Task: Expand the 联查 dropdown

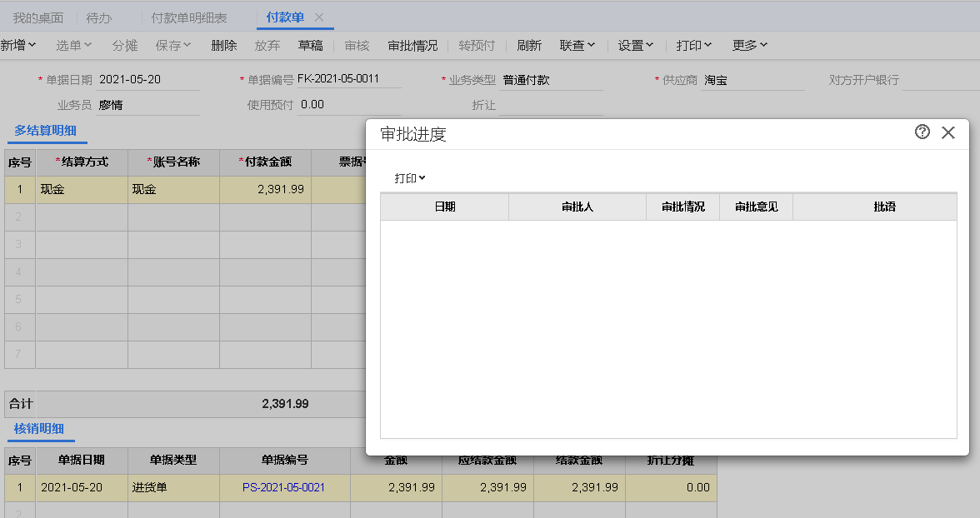Action: tap(577, 45)
